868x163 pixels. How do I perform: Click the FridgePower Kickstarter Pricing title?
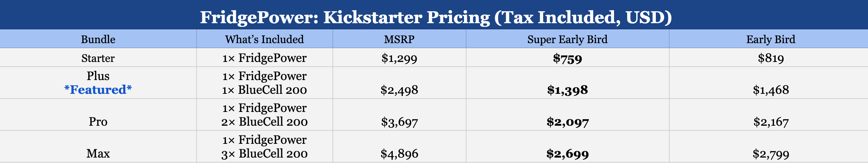coord(436,17)
